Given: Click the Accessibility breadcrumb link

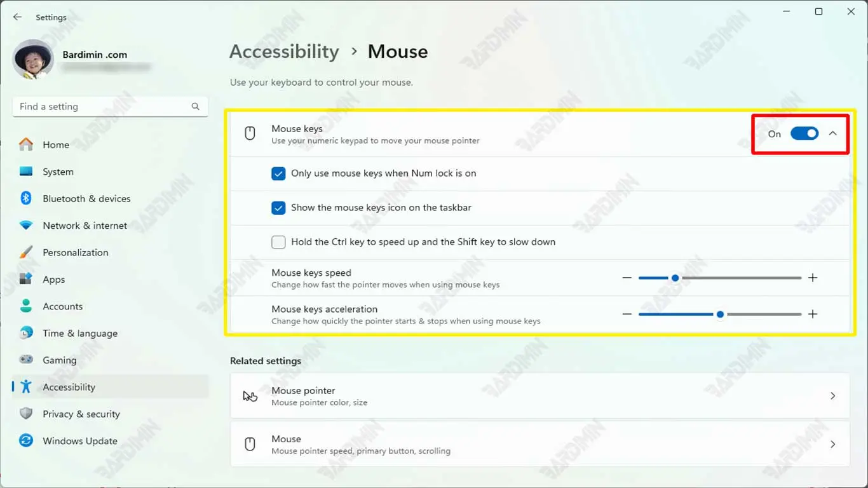Looking at the screenshot, I should tap(284, 51).
